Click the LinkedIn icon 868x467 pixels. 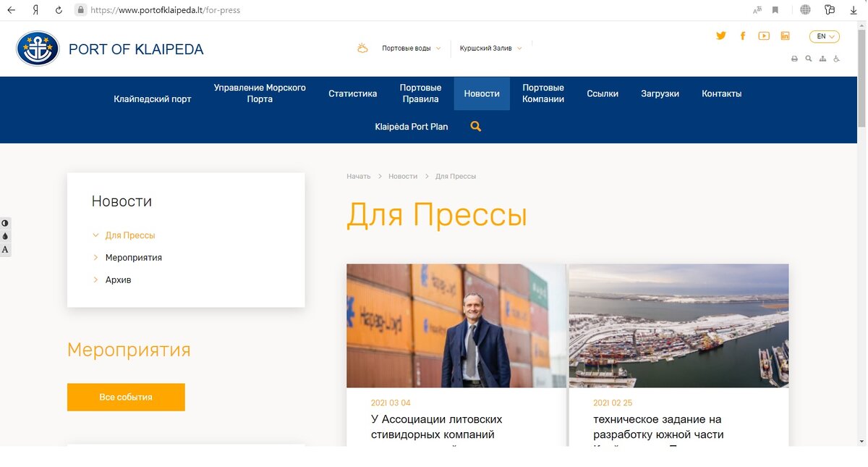785,35
